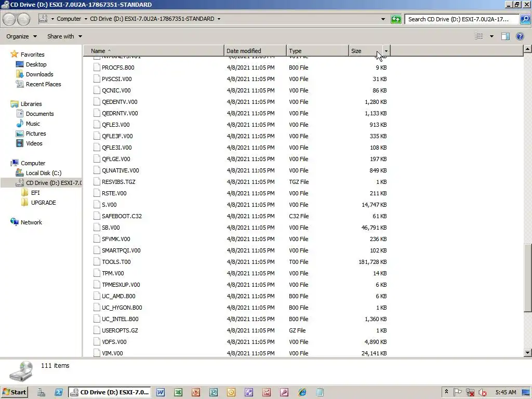
Task: Open the Notepad icon in the taskbar
Action: click(x=320, y=393)
